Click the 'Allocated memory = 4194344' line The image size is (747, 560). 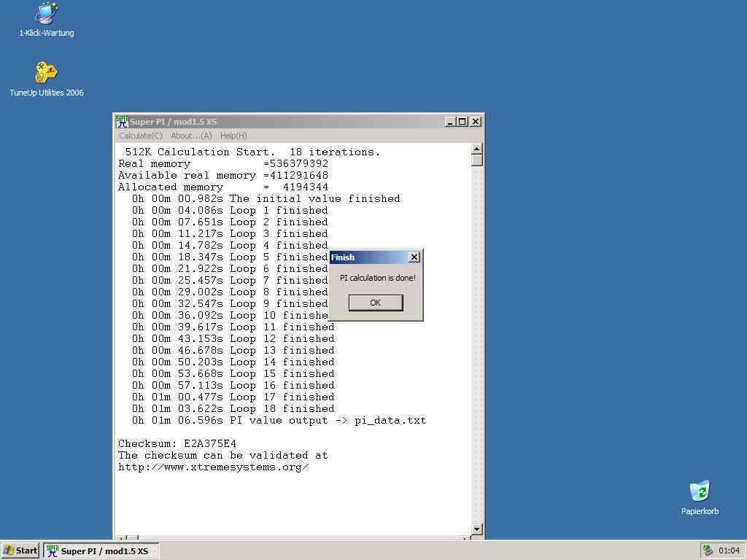pos(223,187)
